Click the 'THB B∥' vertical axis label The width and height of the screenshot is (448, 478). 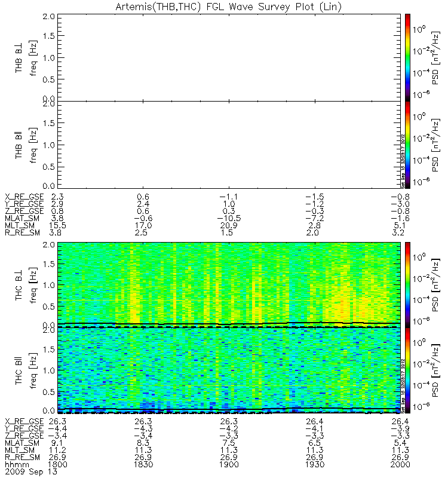[19, 145]
